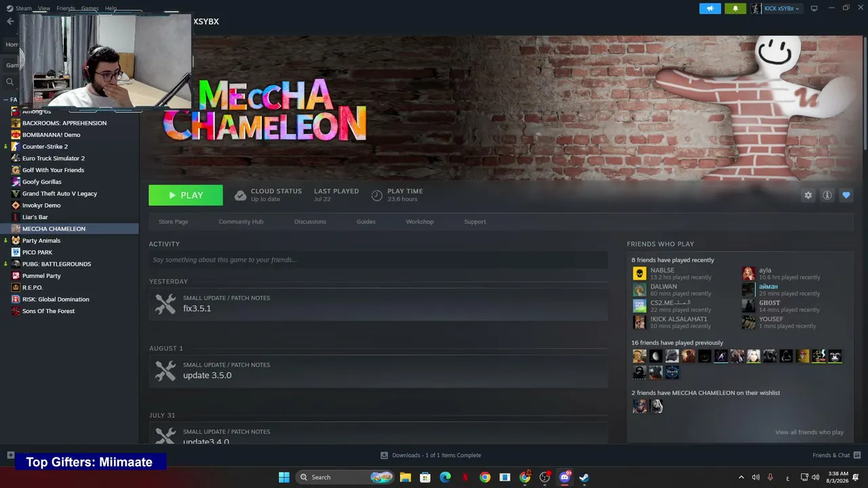
Task: Open the Help menu
Action: [111, 8]
